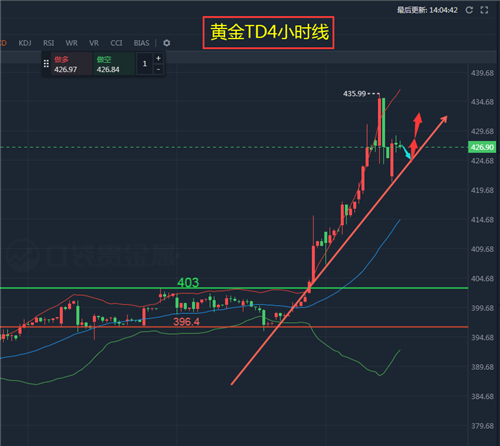
Task: Click the quantity field showing 1
Action: [x=145, y=64]
